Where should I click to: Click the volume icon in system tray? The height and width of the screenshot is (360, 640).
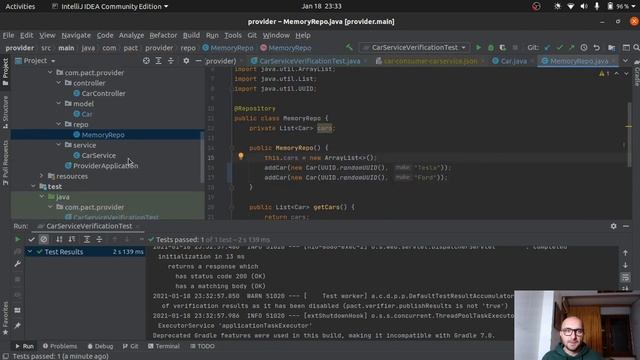point(584,7)
